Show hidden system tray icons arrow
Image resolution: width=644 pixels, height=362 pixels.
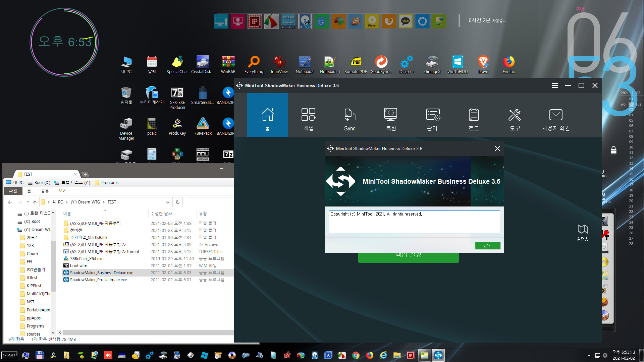tap(589, 355)
